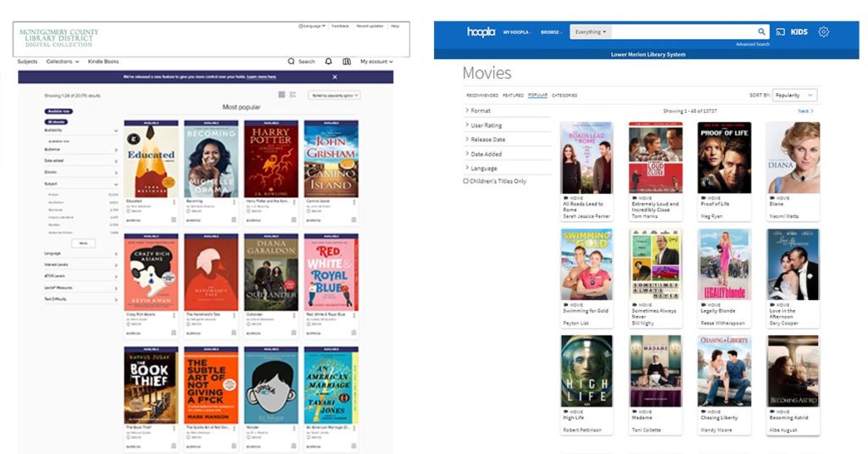
Task: Open hoopla settings gear
Action: (824, 32)
